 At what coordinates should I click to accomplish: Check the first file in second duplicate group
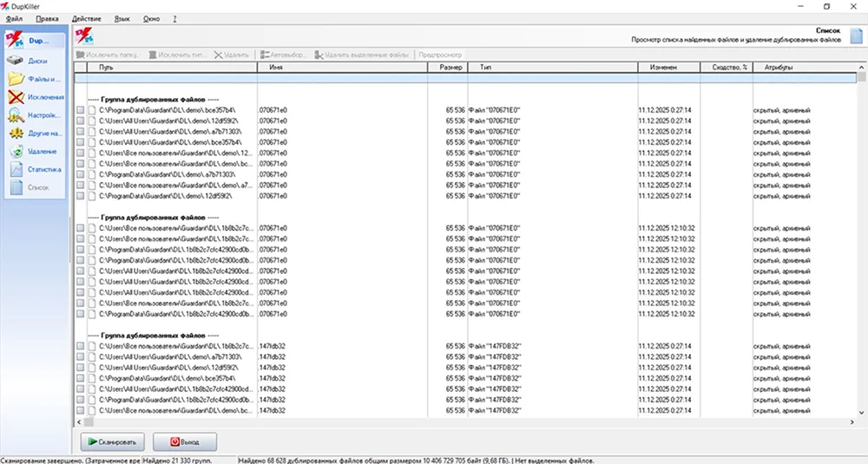coord(81,228)
